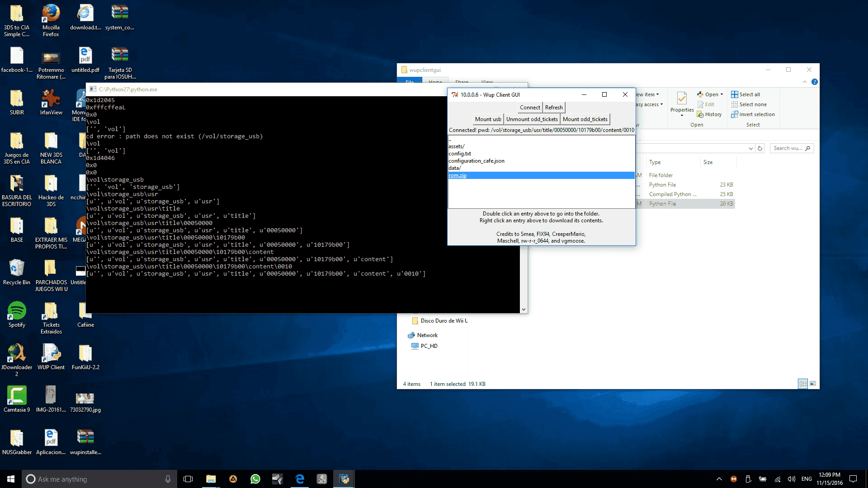Click the battery power tray icon
This screenshot has height=488, width=868.
coord(763,479)
